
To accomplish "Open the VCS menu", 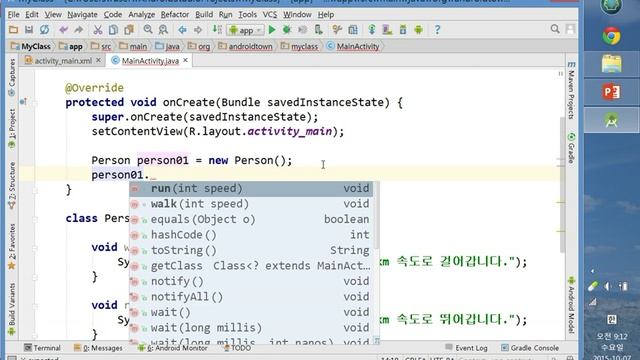I will coord(269,15).
